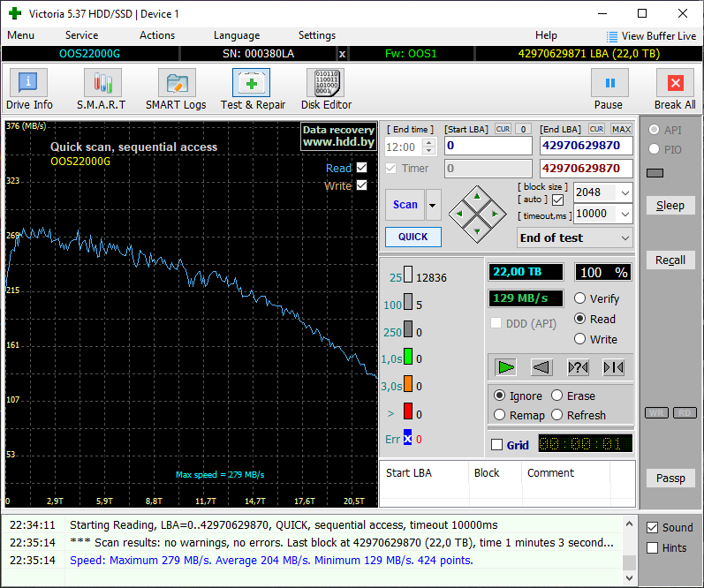Click the rewind backward-scan arrow button

pyautogui.click(x=541, y=367)
